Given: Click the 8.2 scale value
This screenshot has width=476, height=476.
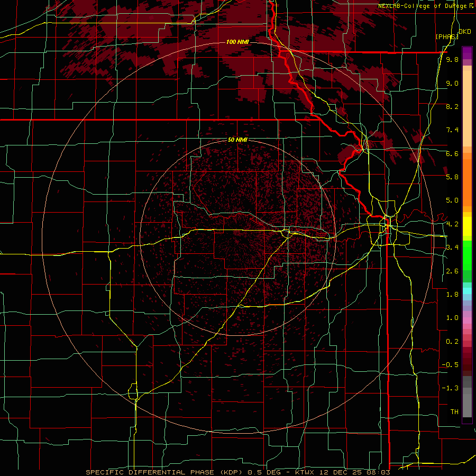Looking at the screenshot, I should (x=452, y=106).
